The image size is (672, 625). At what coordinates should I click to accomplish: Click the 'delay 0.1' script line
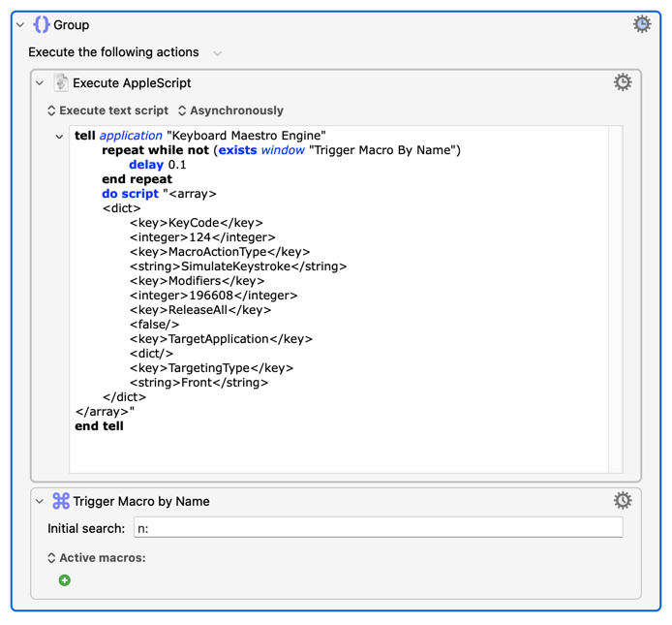[x=157, y=165]
